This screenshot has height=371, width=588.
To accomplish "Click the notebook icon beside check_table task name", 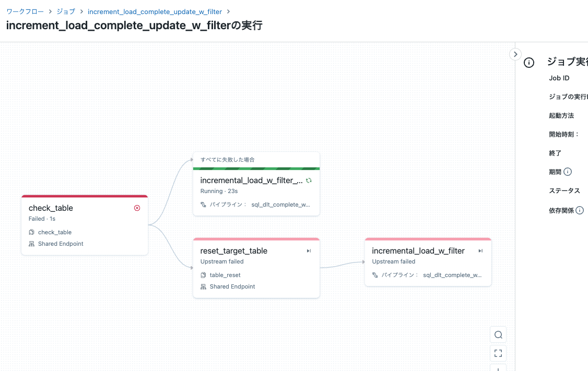I will click(x=31, y=232).
